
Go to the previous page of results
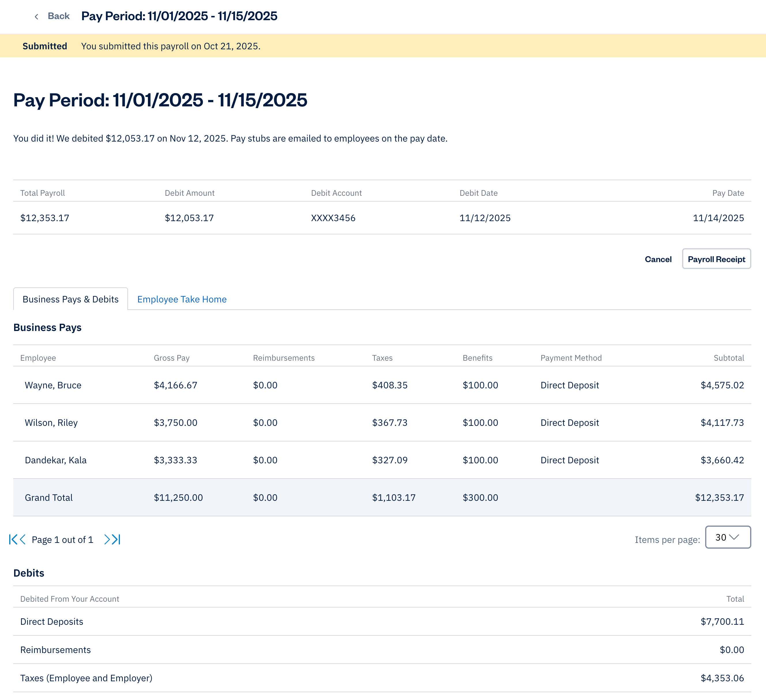pyautogui.click(x=23, y=539)
